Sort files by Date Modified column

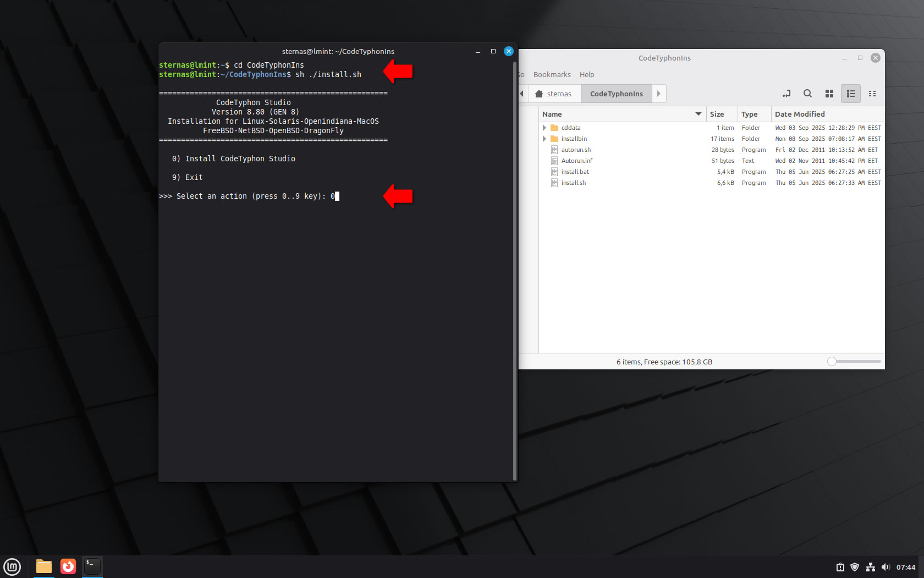pos(828,114)
